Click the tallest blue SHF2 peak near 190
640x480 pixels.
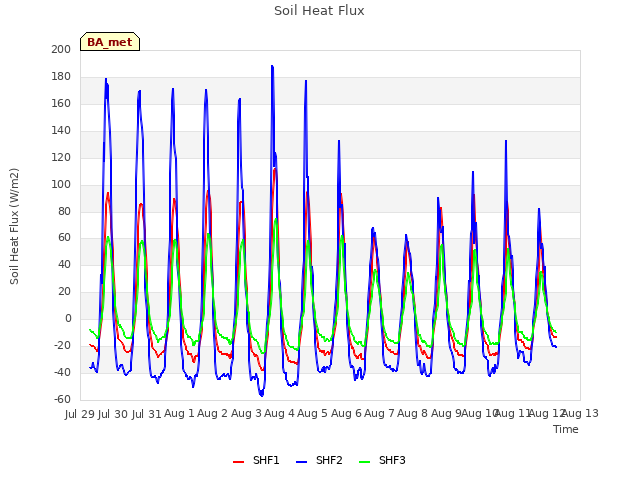(272, 66)
